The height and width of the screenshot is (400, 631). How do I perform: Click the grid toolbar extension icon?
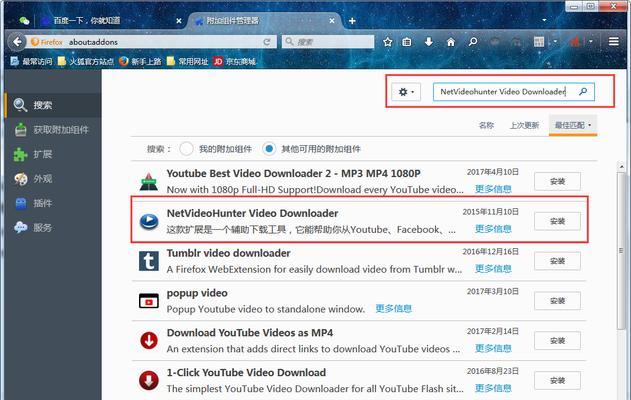click(539, 41)
